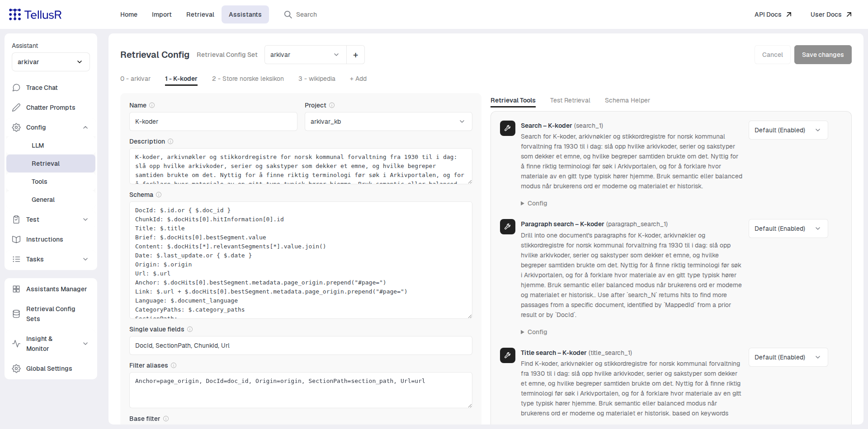Click into the Single value fields input

pos(301,345)
